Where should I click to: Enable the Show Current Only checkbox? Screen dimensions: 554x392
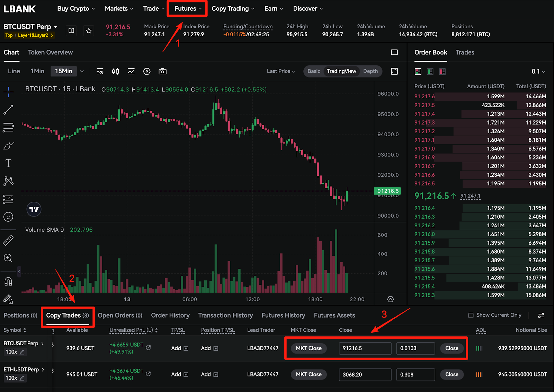click(471, 315)
